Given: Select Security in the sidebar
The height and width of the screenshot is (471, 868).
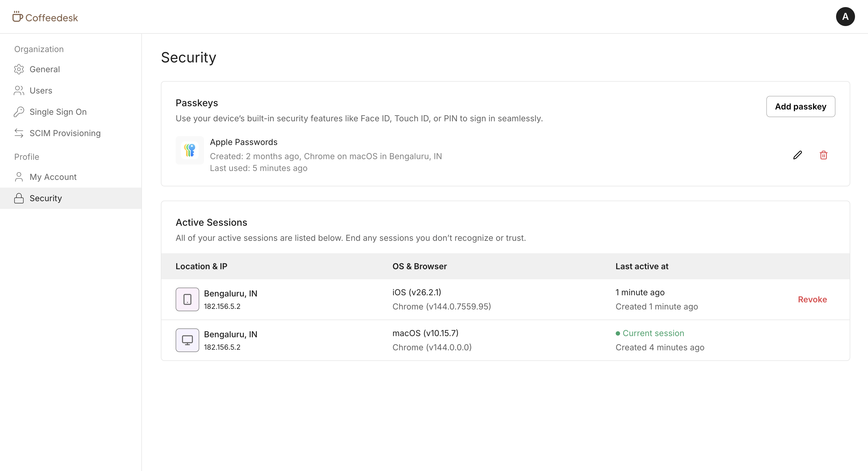Looking at the screenshot, I should (46, 198).
